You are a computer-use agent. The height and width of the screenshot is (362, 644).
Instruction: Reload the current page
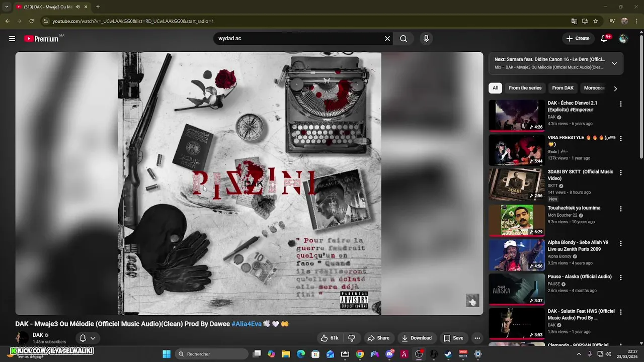pyautogui.click(x=31, y=21)
